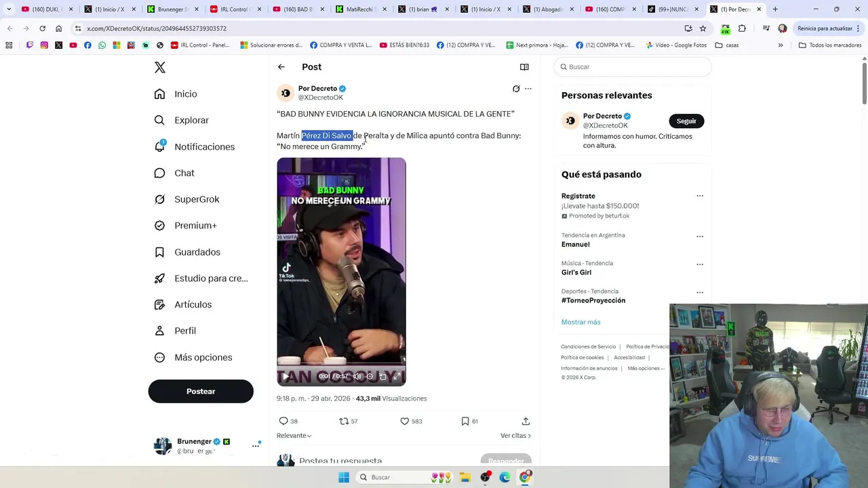Expand hidden bookmarks chevron
Screen dimensions: 868x488
pos(781,45)
